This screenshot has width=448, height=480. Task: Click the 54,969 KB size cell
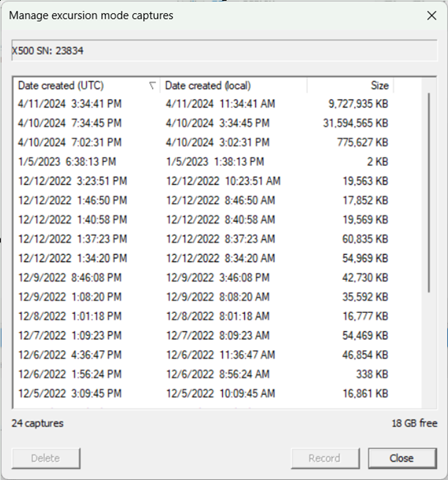tap(365, 258)
